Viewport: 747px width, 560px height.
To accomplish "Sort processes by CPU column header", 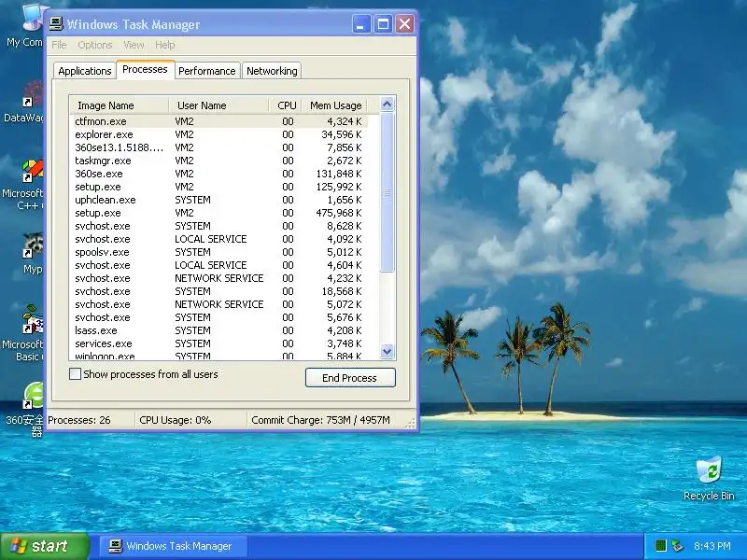I will point(286,105).
